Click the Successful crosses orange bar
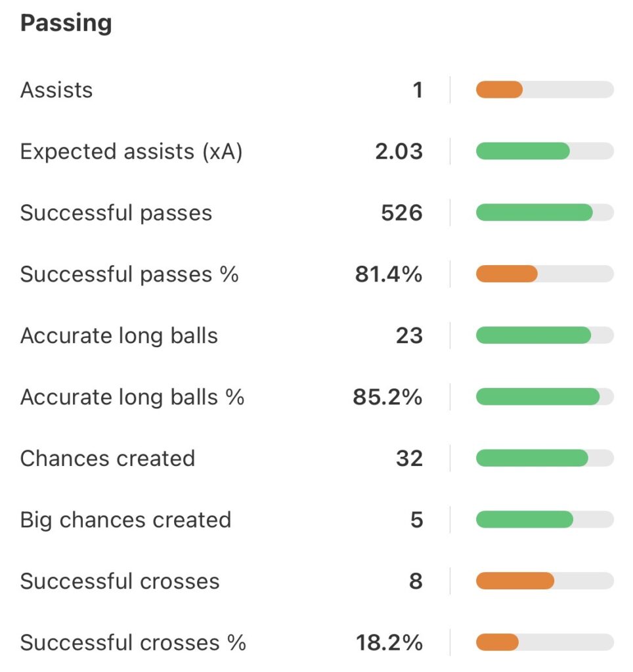 [x=515, y=581]
